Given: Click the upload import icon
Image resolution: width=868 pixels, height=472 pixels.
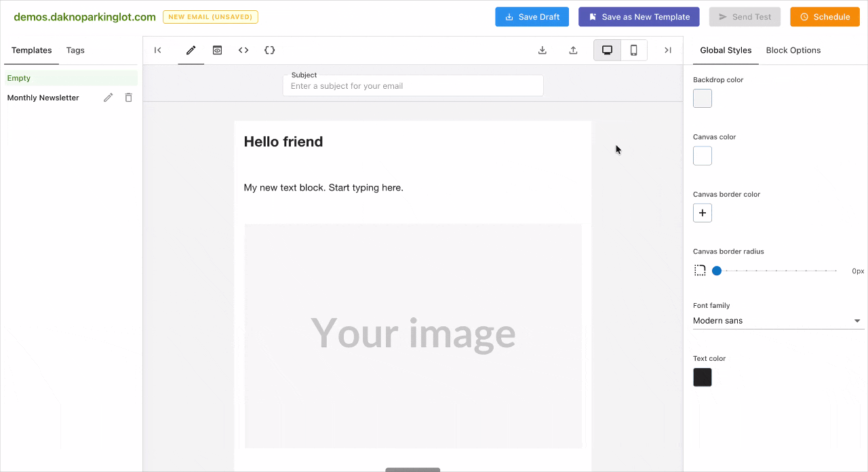Looking at the screenshot, I should (573, 50).
